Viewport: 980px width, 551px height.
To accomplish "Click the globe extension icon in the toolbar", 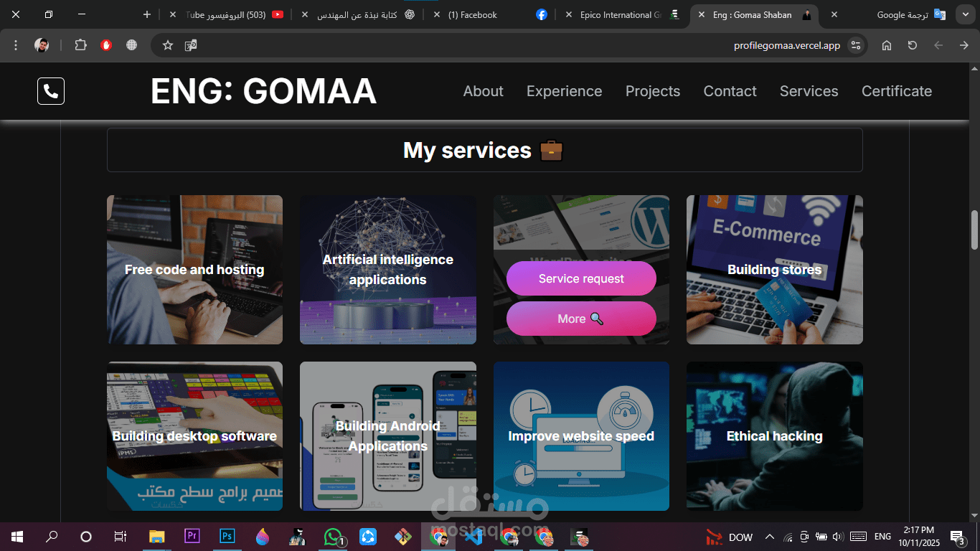I will tap(131, 45).
